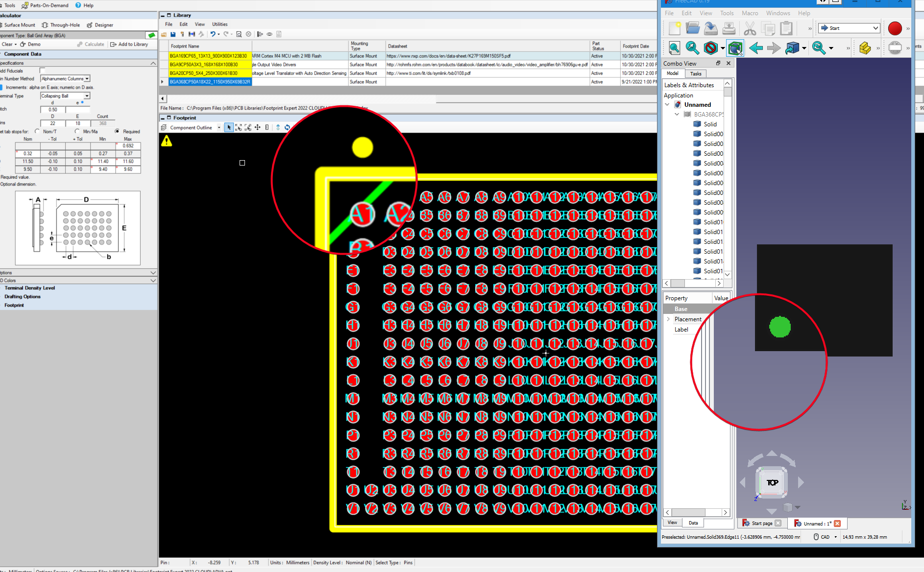Open FreeCAD Start workbench dropdown
924x572 pixels.
[x=875, y=28]
